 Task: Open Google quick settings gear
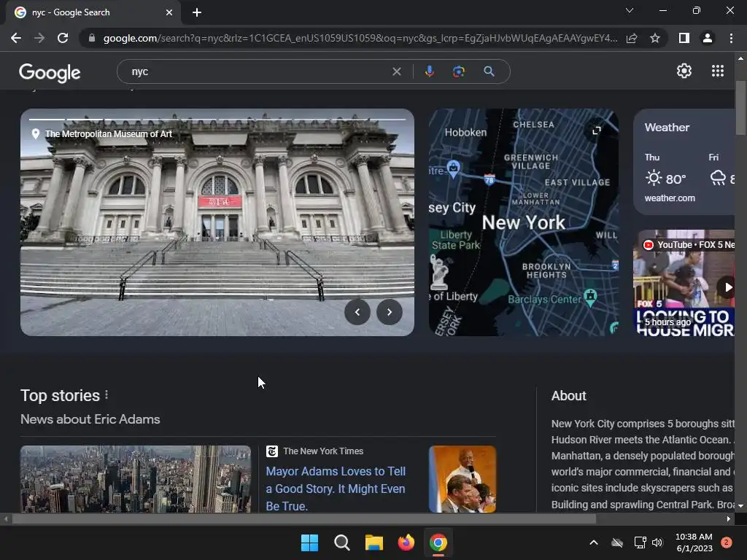(684, 71)
